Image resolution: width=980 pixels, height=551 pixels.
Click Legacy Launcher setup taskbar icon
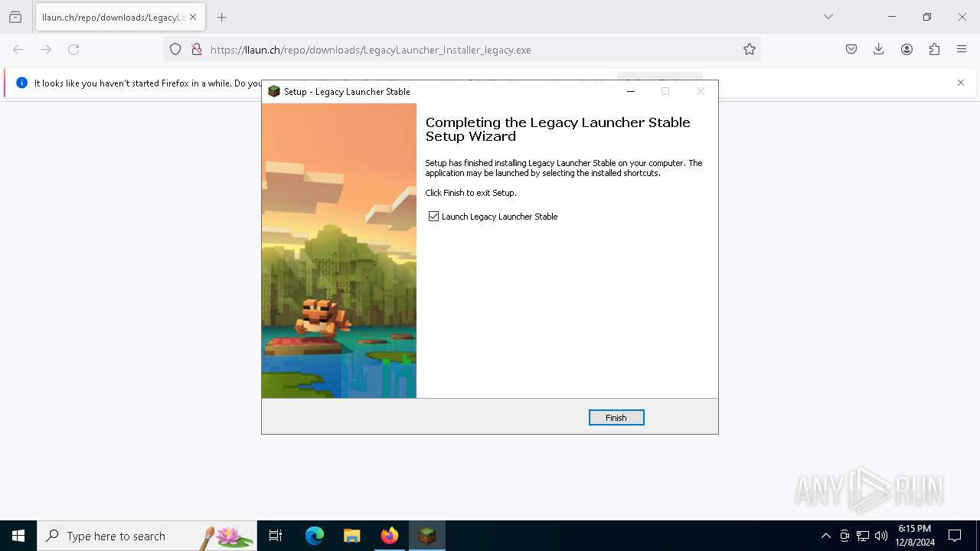[x=427, y=536]
